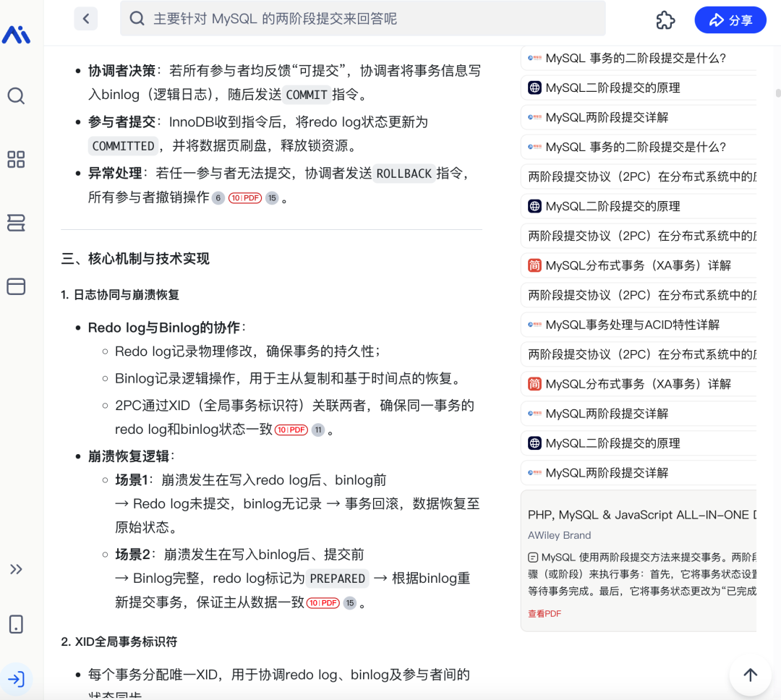Click the source icon beside MySQL事务处理与ACID特性详解

(x=534, y=325)
